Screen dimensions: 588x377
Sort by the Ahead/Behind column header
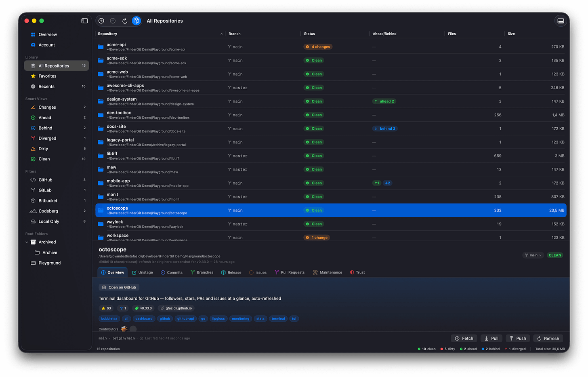(x=407, y=34)
